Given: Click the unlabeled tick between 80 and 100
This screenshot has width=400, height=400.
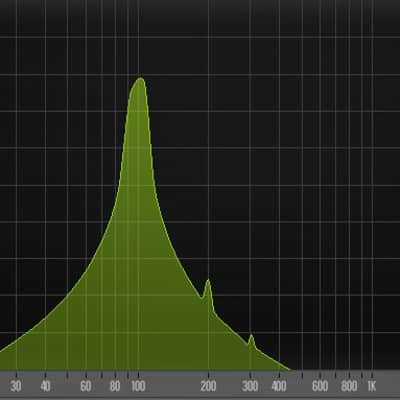Looking at the screenshot, I should [x=128, y=376].
